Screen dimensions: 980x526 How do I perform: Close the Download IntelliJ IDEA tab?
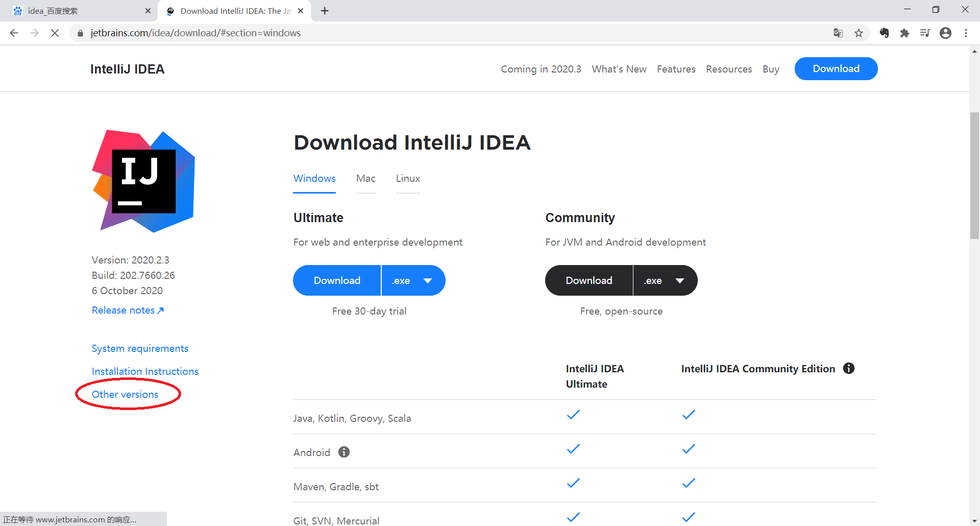[x=301, y=11]
